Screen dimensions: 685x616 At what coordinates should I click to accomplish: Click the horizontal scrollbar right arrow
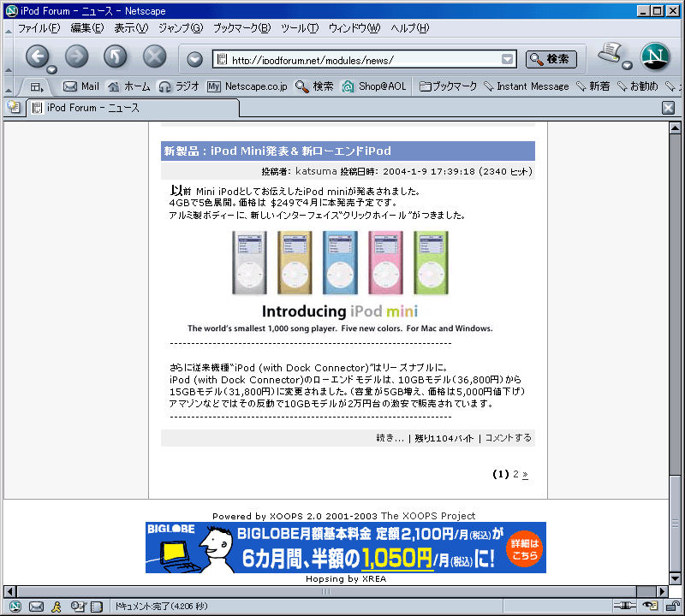pyautogui.click(x=662, y=591)
